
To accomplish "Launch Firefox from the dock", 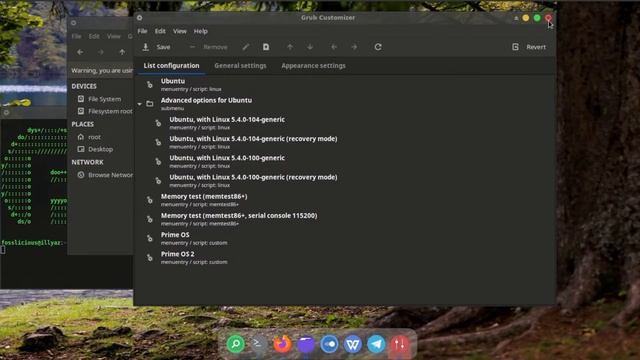I will click(282, 344).
